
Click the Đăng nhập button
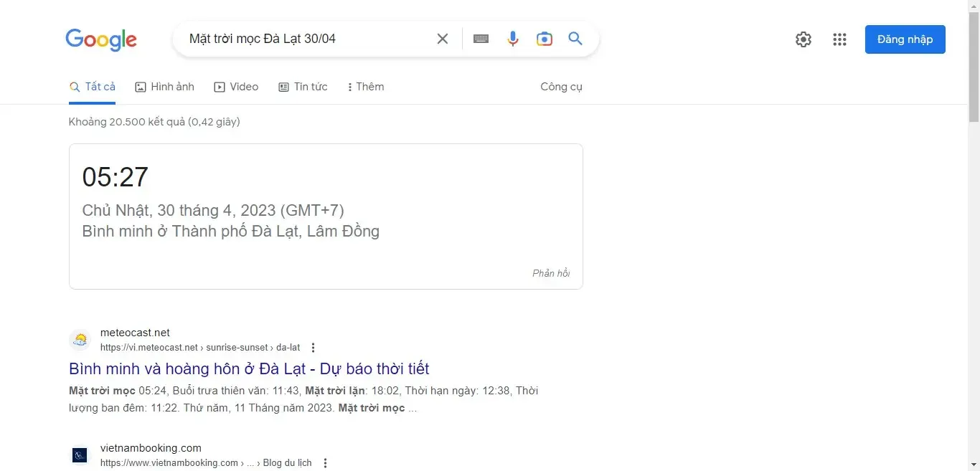(905, 39)
